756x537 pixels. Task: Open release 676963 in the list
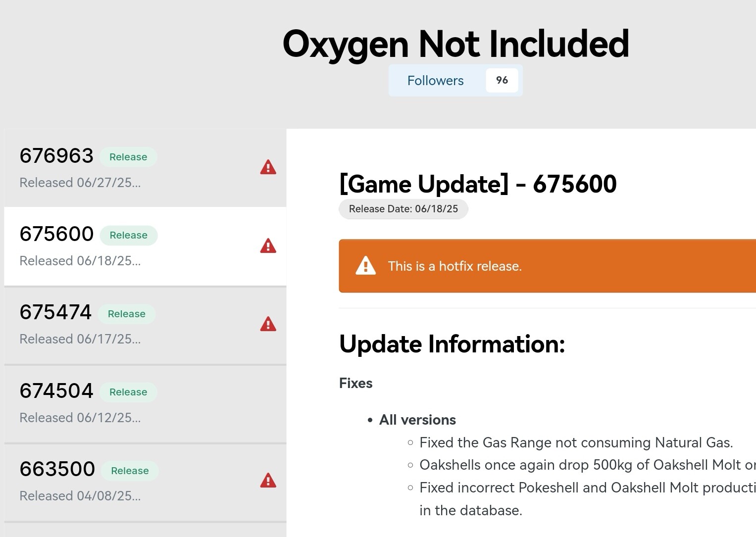point(145,168)
